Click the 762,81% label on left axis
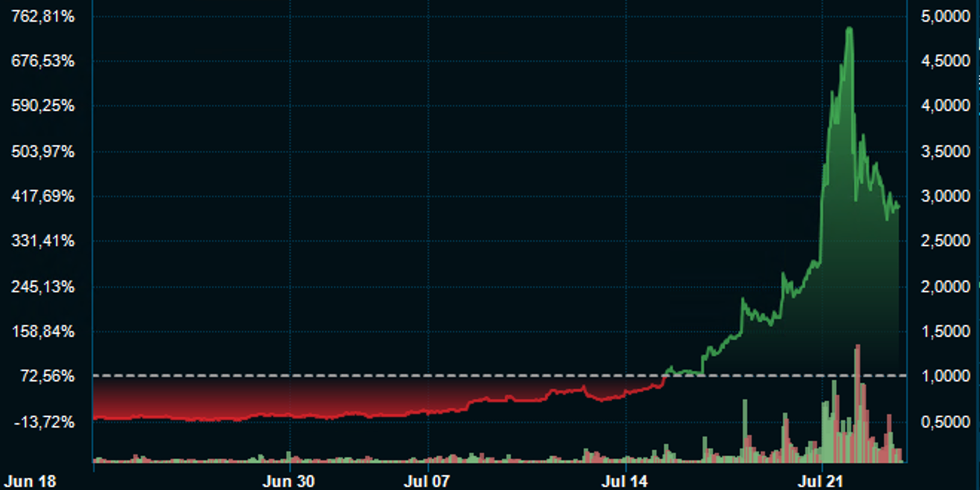 click(x=43, y=16)
